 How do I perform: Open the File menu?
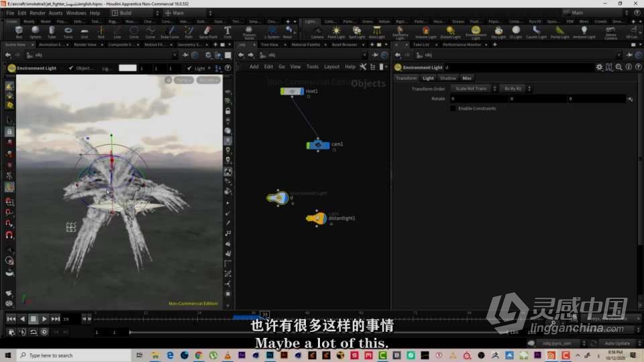point(10,13)
